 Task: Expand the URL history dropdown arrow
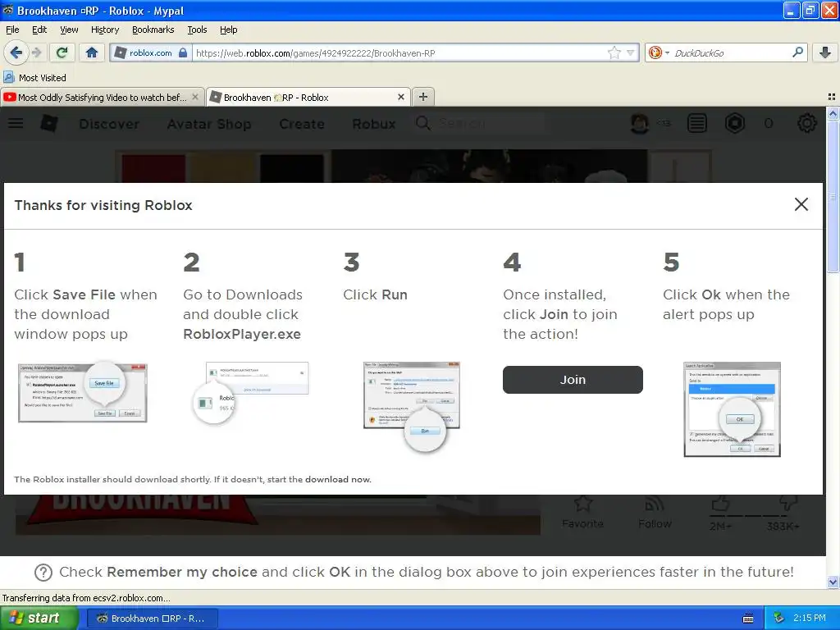point(631,52)
